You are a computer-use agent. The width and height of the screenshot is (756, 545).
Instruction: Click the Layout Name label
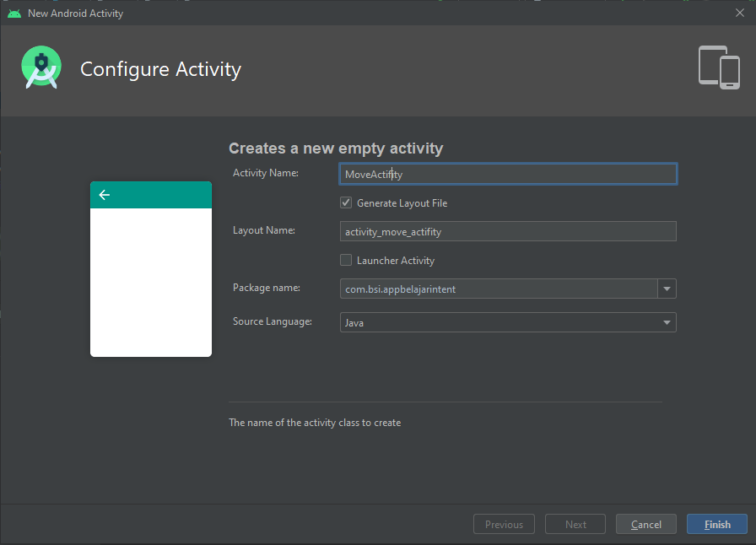click(x=264, y=230)
